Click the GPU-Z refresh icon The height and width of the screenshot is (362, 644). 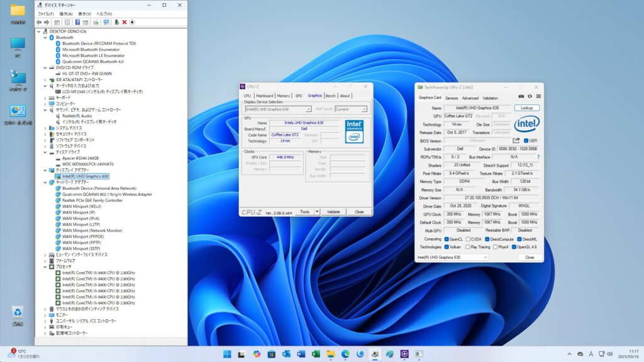(530, 96)
